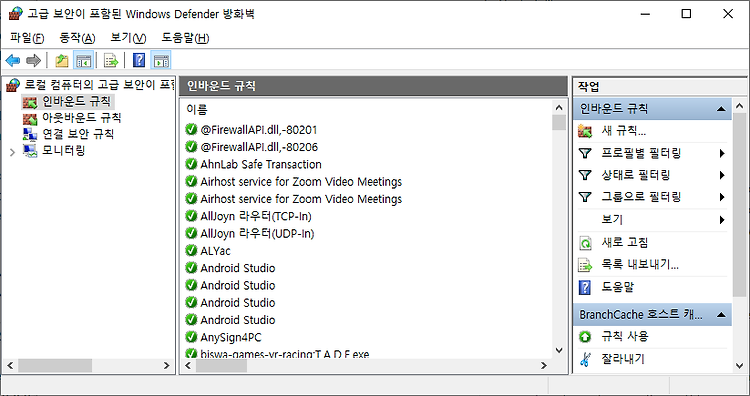The height and width of the screenshot is (396, 750).
Task: Open the 도움말(H) menu
Action: pyautogui.click(x=185, y=38)
